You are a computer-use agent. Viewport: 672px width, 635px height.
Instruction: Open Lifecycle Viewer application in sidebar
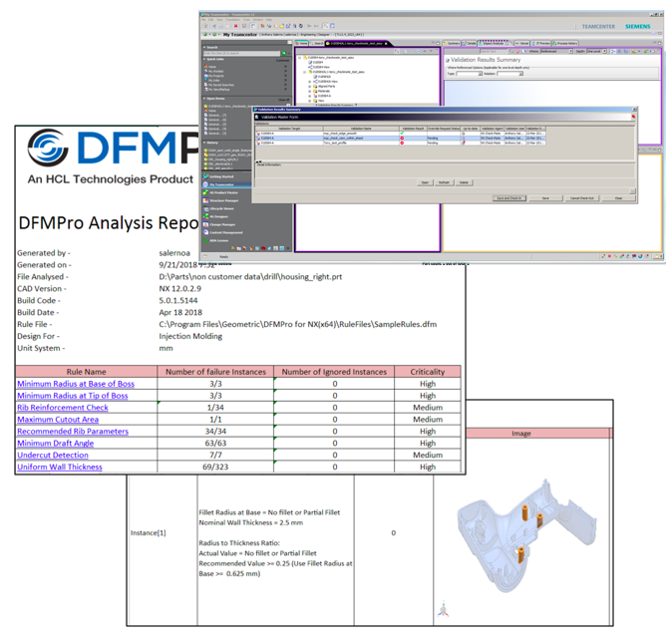tap(220, 208)
